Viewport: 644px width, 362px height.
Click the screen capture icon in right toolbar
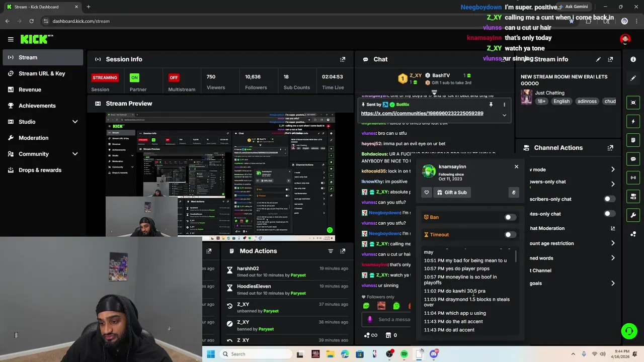(633, 103)
